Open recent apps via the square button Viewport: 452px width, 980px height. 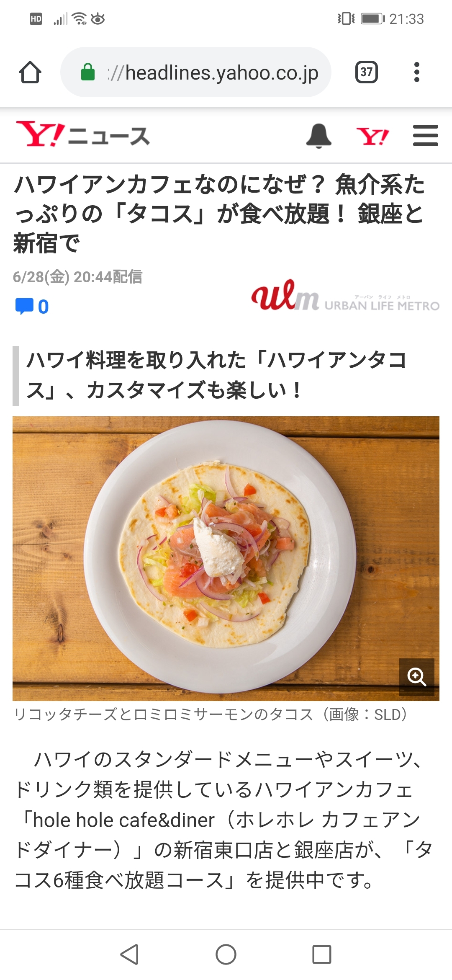tap(322, 954)
